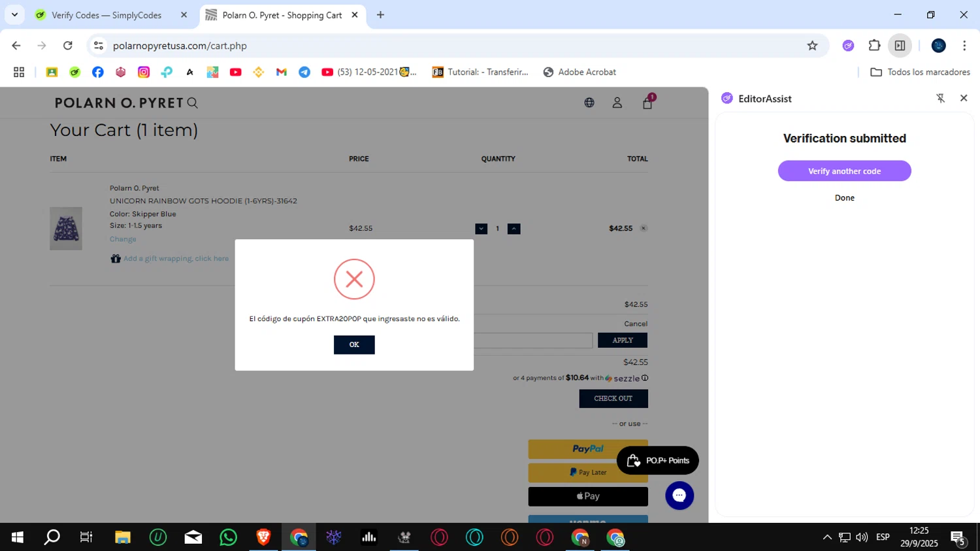Viewport: 980px width, 551px height.
Task: Open the shopping bag icon
Action: pyautogui.click(x=647, y=103)
